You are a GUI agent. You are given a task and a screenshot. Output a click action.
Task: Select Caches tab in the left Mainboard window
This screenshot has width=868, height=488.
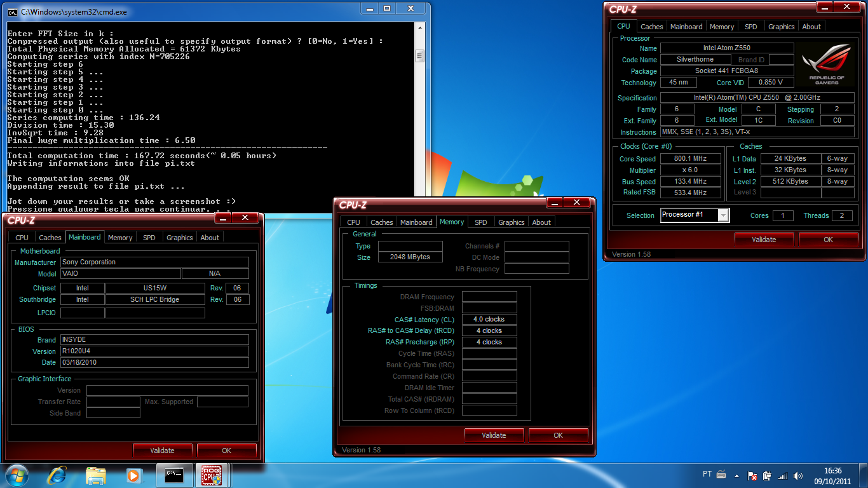pos(50,238)
